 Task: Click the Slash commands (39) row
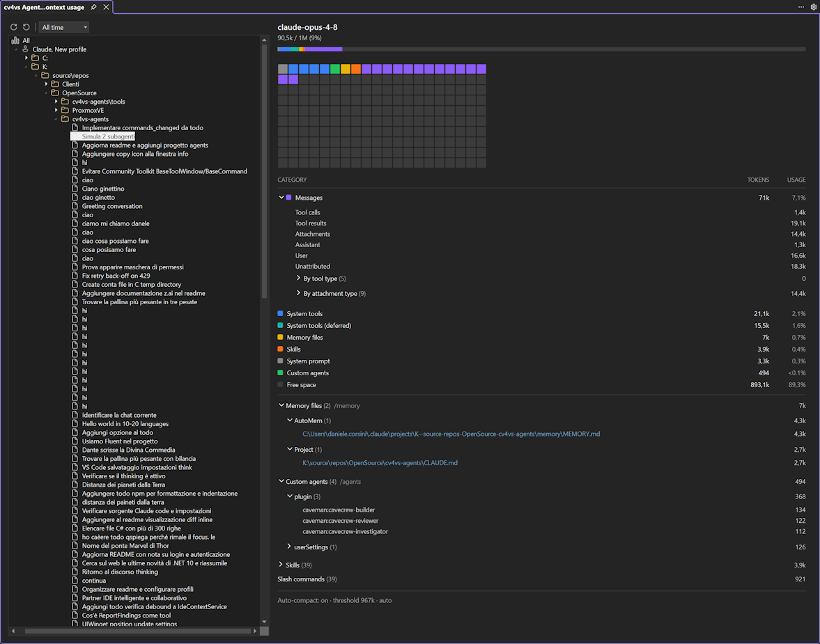pyautogui.click(x=541, y=579)
